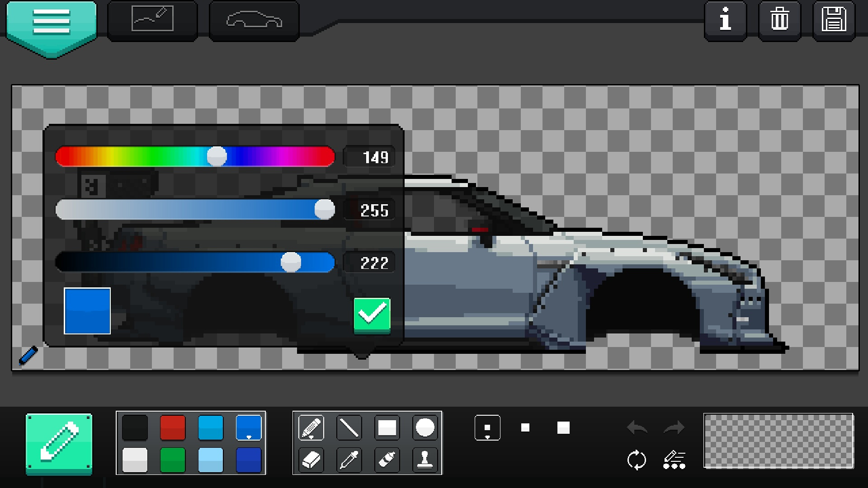Save the design with floppy icon
This screenshot has width=868, height=488.
[834, 20]
